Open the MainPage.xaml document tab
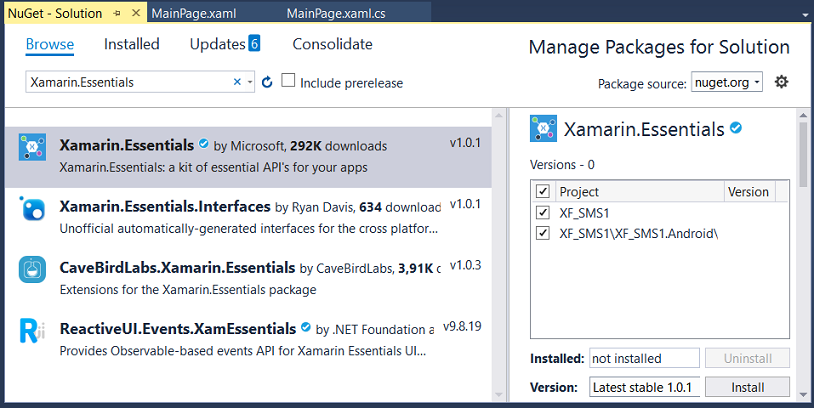The image size is (814, 408). 194,13
